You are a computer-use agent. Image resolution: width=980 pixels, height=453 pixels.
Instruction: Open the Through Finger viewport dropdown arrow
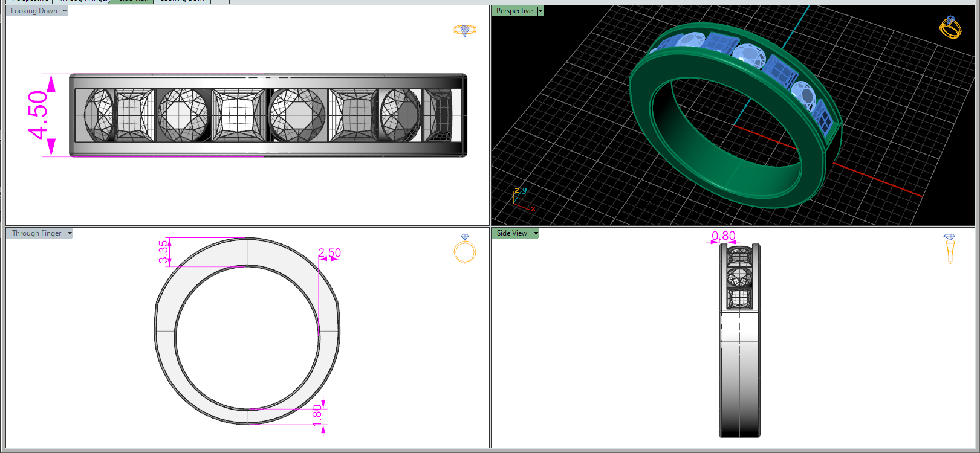(70, 233)
